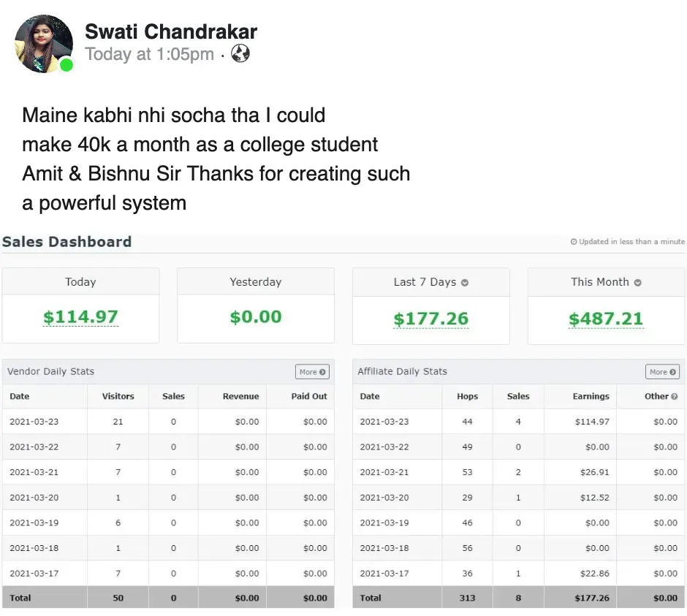The width and height of the screenshot is (687, 616).
Task: Click the 'Today at 1:05pm' timestamp
Action: [x=149, y=54]
